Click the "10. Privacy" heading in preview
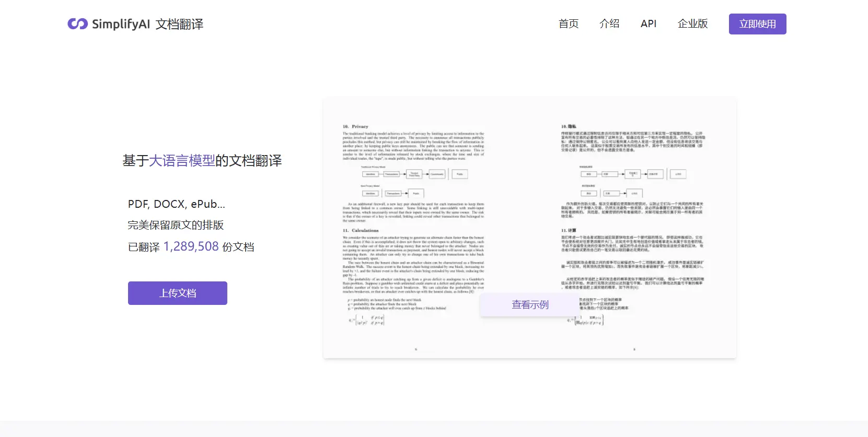This screenshot has width=868, height=437. pyautogui.click(x=355, y=126)
